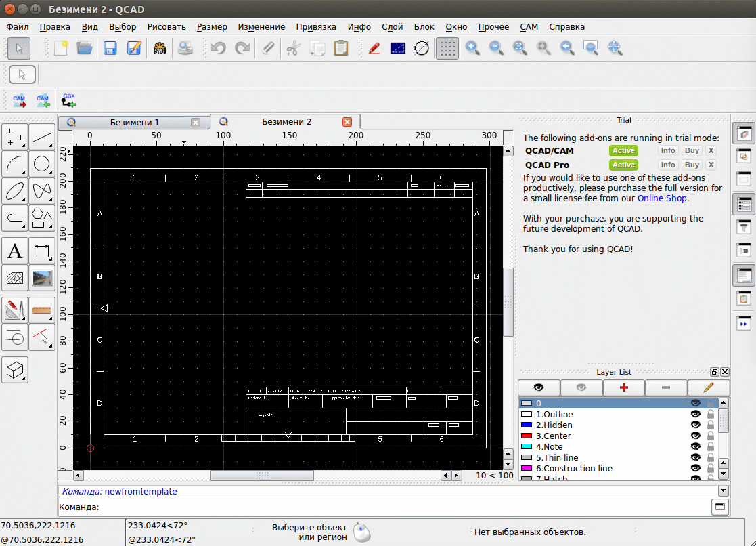This screenshot has width=756, height=546.
Task: Select the Spline drawing tool
Action: (42, 192)
